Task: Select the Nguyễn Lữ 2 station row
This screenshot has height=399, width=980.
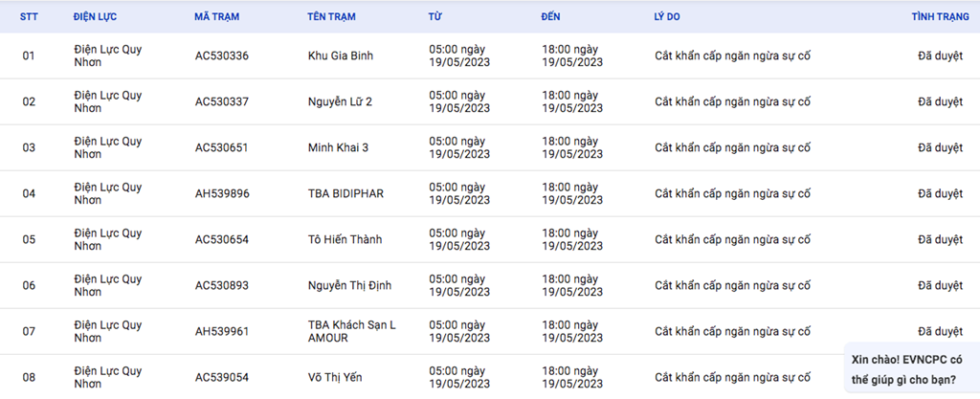Action: (x=490, y=101)
